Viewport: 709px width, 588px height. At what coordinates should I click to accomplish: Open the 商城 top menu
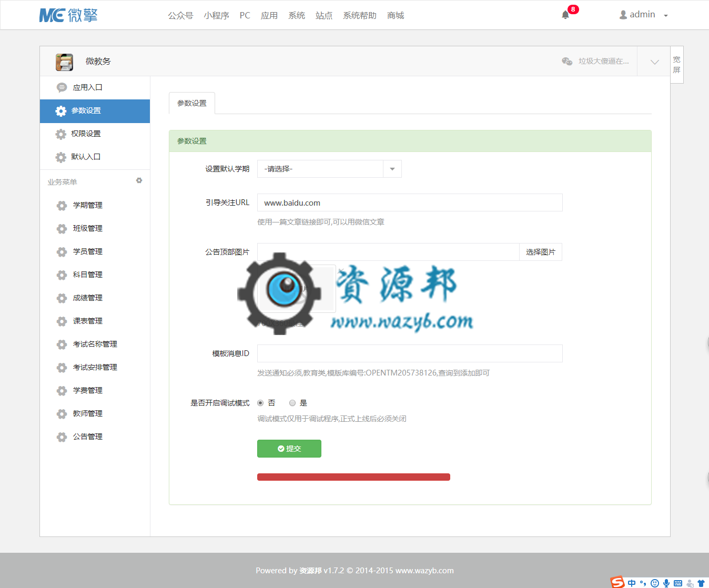[x=396, y=15]
